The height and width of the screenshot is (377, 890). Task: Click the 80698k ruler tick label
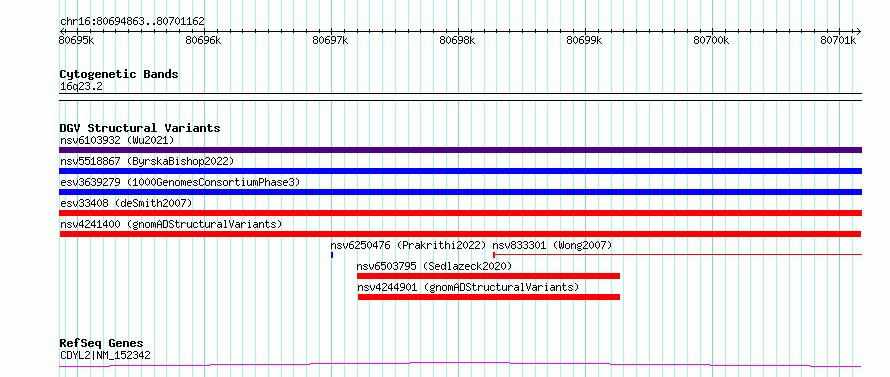[x=457, y=40]
